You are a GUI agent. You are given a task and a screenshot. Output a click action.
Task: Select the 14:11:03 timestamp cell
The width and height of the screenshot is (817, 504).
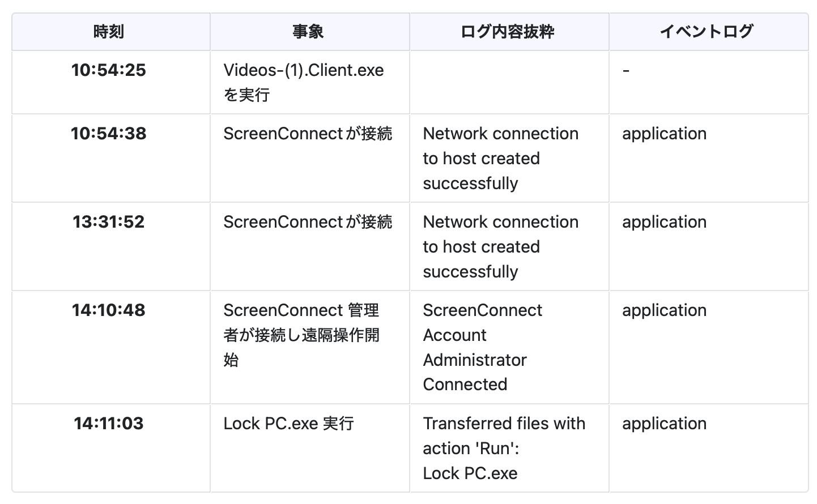109,424
